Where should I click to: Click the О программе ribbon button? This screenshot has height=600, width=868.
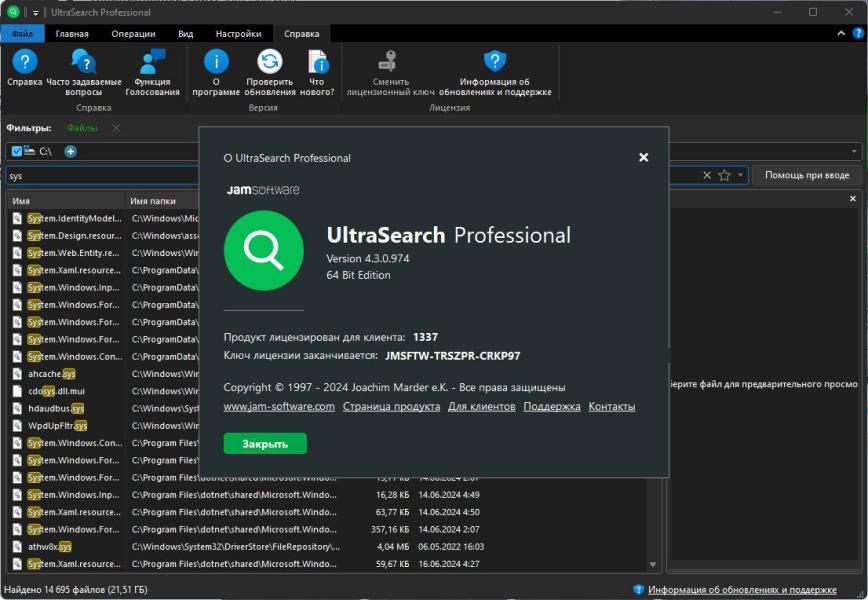coord(216,73)
